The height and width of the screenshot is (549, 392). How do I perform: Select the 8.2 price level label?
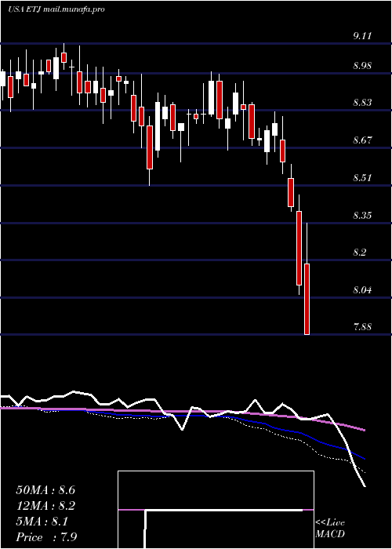(x=360, y=253)
